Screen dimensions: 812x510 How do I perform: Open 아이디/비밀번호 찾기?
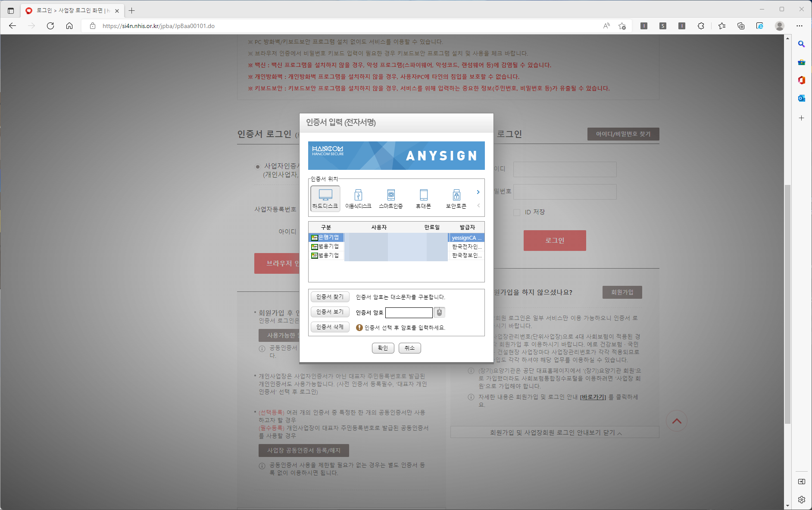click(x=623, y=134)
